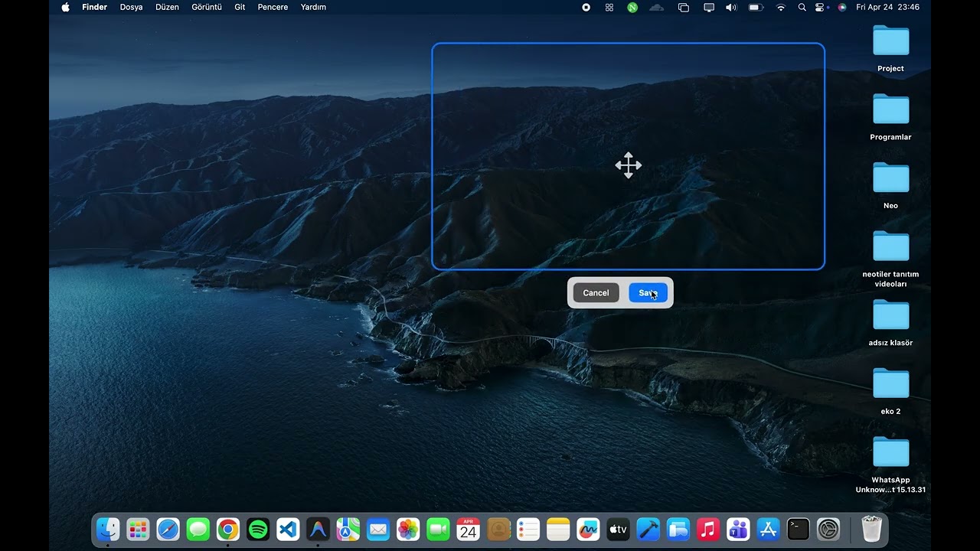Image resolution: width=980 pixels, height=551 pixels.
Task: Select the Programlar folder on desktop
Action: pyautogui.click(x=890, y=117)
